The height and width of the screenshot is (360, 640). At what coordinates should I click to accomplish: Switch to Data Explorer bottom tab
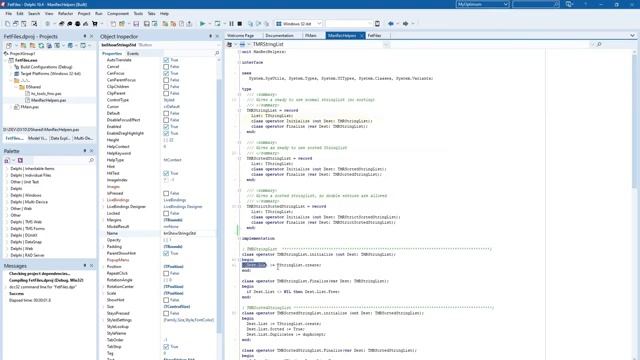(x=60, y=138)
